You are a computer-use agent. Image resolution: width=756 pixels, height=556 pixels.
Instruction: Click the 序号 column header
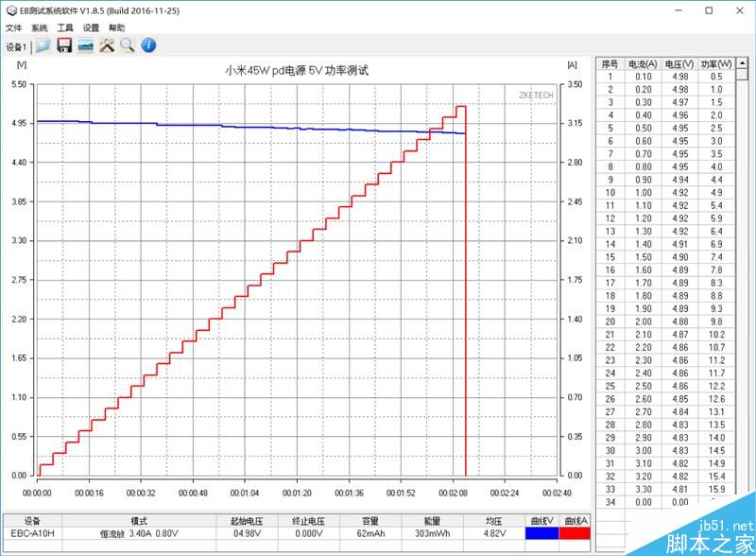point(610,63)
